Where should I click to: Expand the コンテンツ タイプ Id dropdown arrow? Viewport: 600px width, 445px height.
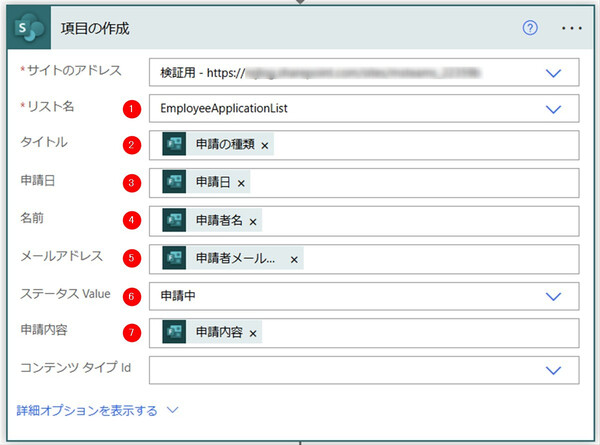point(553,370)
